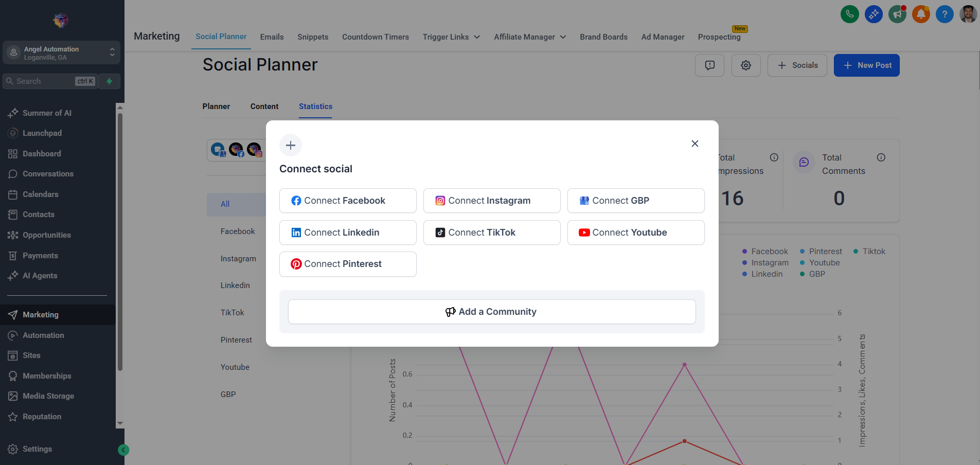
Task: Expand the Trigger Links dropdown
Action: pyautogui.click(x=451, y=37)
